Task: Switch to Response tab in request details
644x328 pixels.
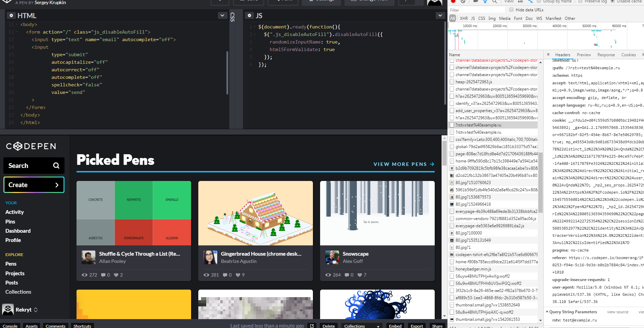Action: tap(606, 55)
